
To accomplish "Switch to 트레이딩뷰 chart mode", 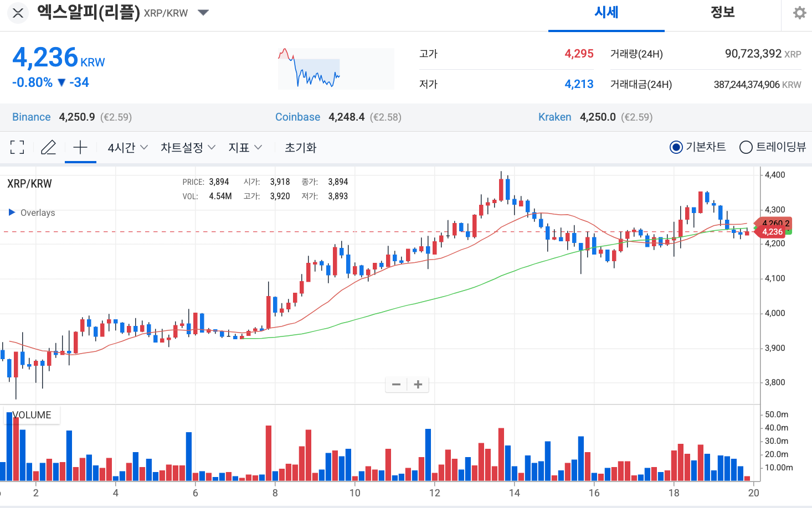I will pos(746,147).
